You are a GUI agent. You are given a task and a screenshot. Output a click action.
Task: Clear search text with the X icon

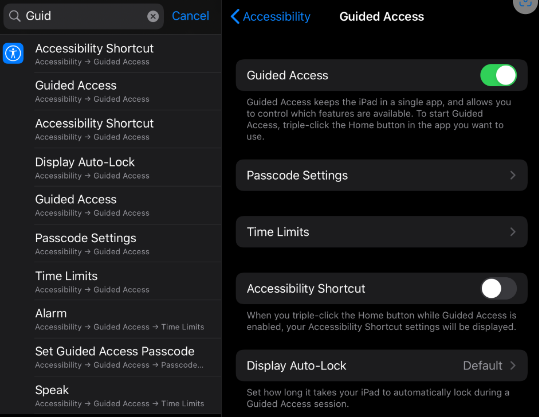click(153, 16)
